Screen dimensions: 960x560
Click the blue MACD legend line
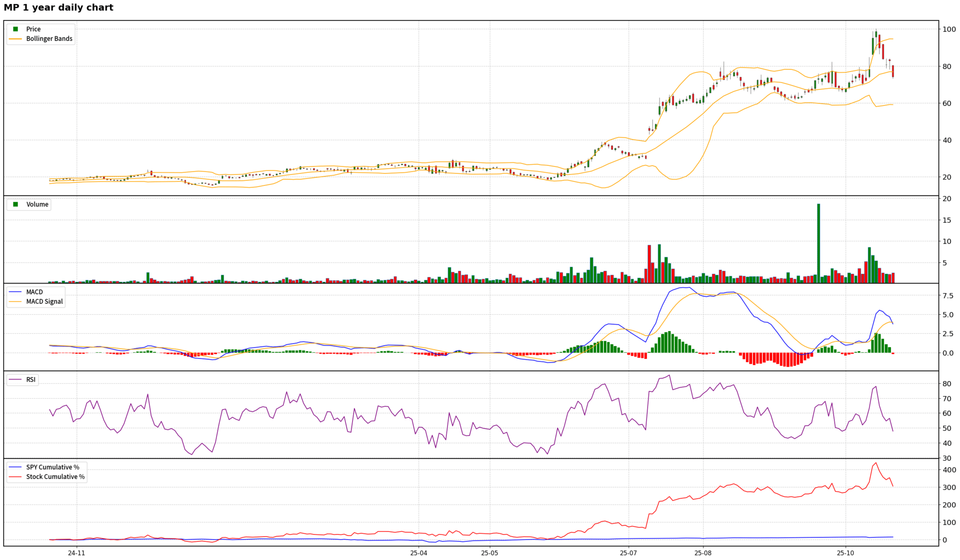(x=15, y=292)
